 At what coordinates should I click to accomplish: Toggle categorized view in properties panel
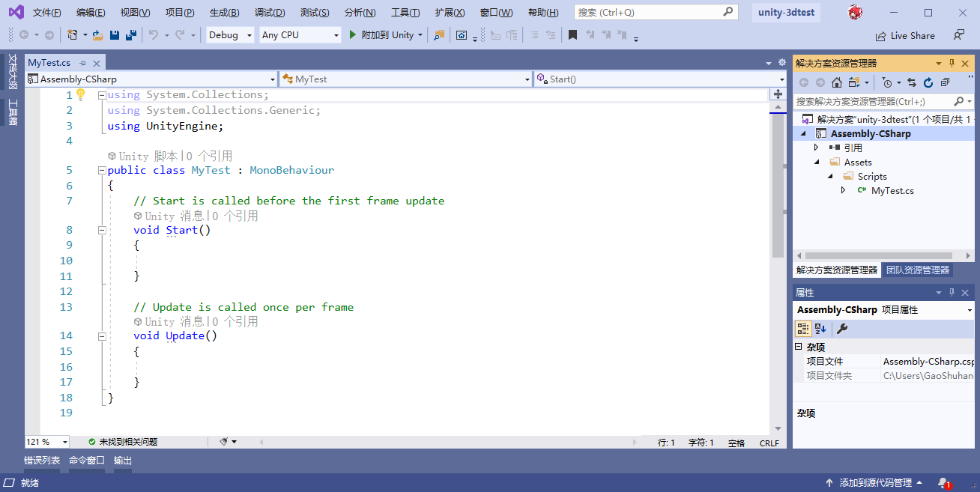[802, 328]
